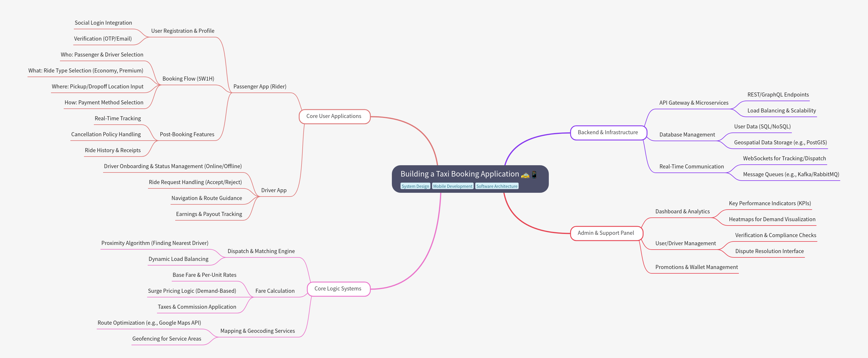Click the phone emoji in central node

point(534,174)
